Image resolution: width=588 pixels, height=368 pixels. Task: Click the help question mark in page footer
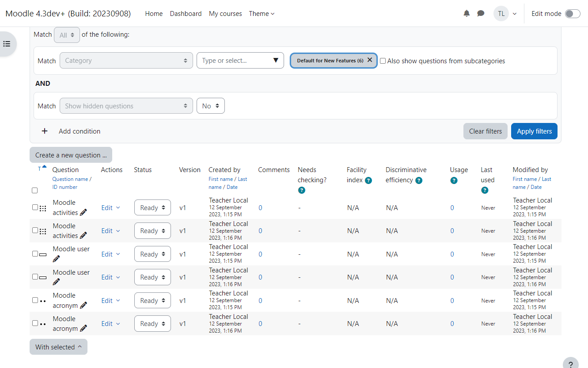point(571,364)
